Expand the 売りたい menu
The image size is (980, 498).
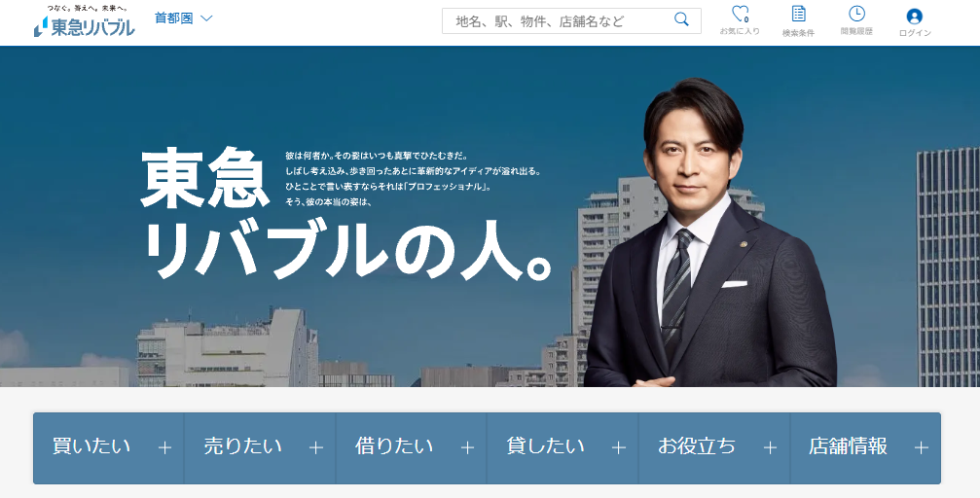pos(260,448)
